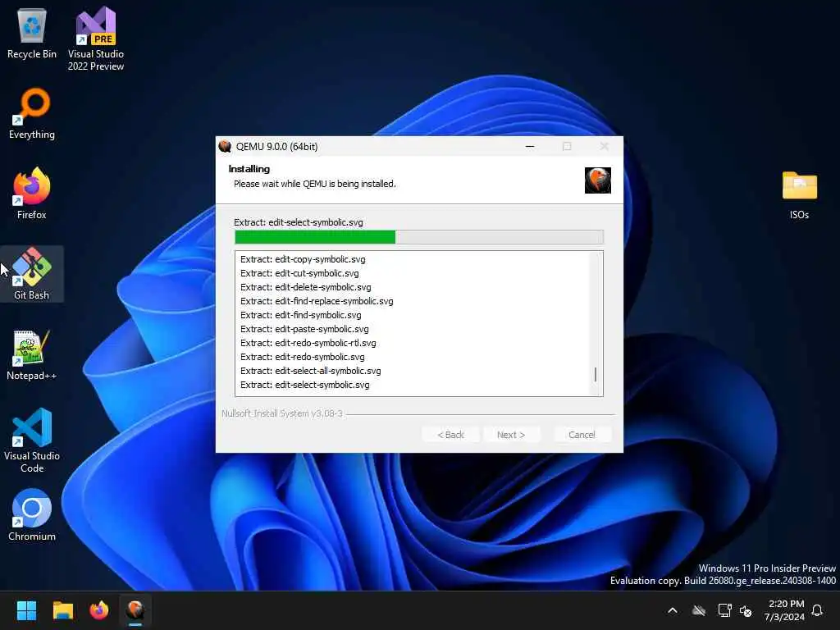Click the disabled Next button
This screenshot has width=840, height=630.
(511, 435)
